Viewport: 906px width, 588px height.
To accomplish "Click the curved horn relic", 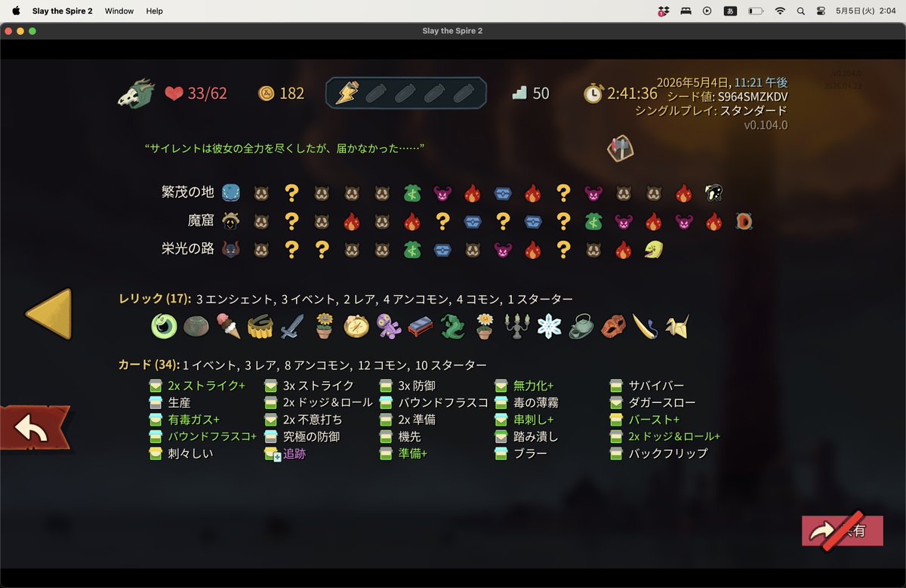I will 646,326.
